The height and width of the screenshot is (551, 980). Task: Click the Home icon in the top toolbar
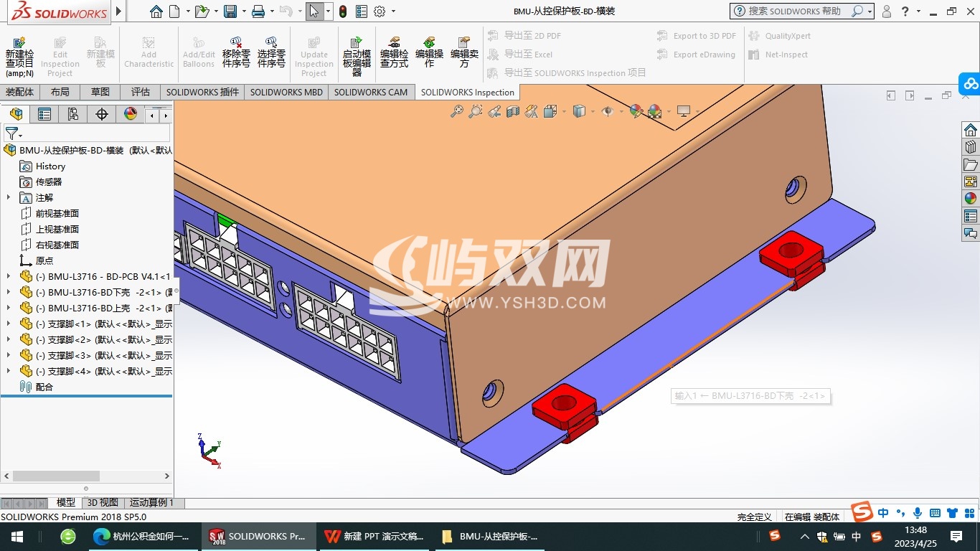(x=156, y=11)
